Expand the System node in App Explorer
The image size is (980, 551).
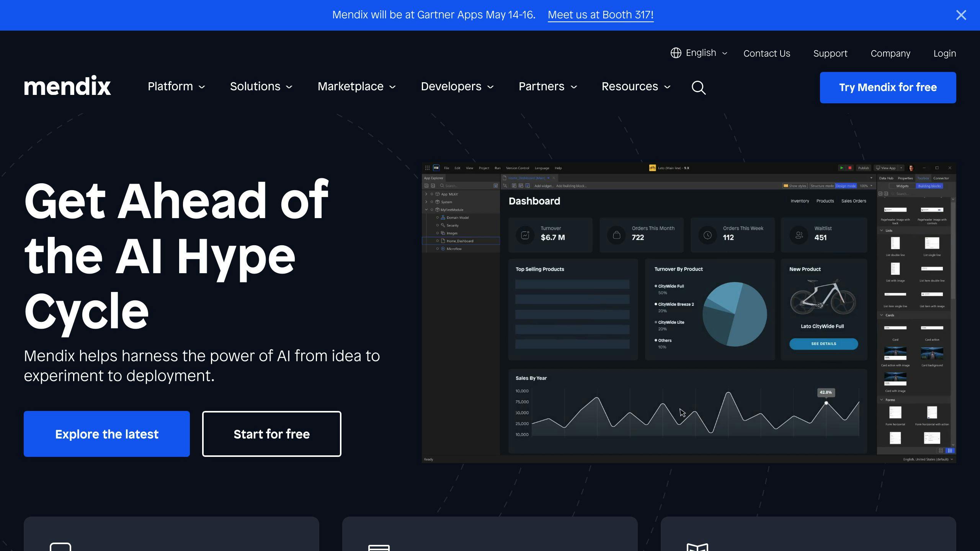426,202
